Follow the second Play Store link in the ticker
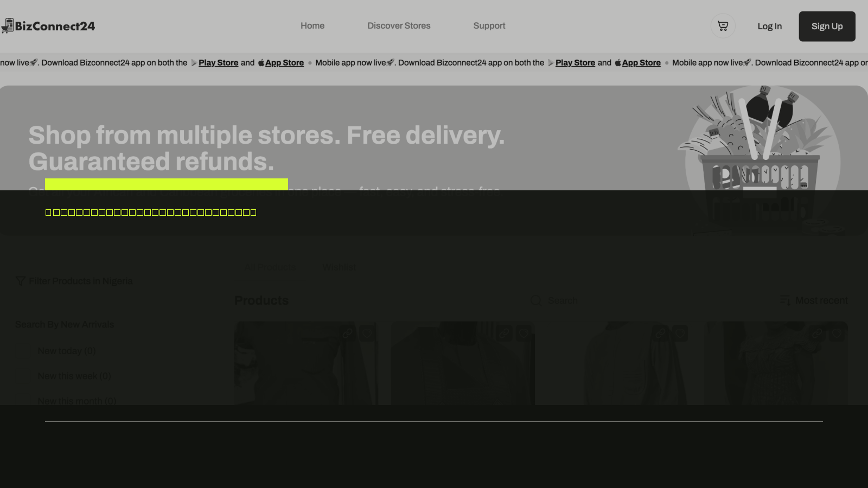This screenshot has width=868, height=488. [576, 63]
